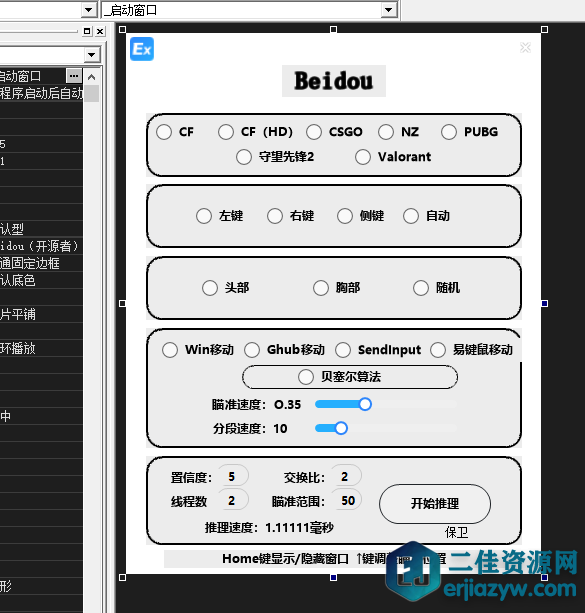
Task: Select the idou（开源者）property row
Action: pyautogui.click(x=41, y=246)
